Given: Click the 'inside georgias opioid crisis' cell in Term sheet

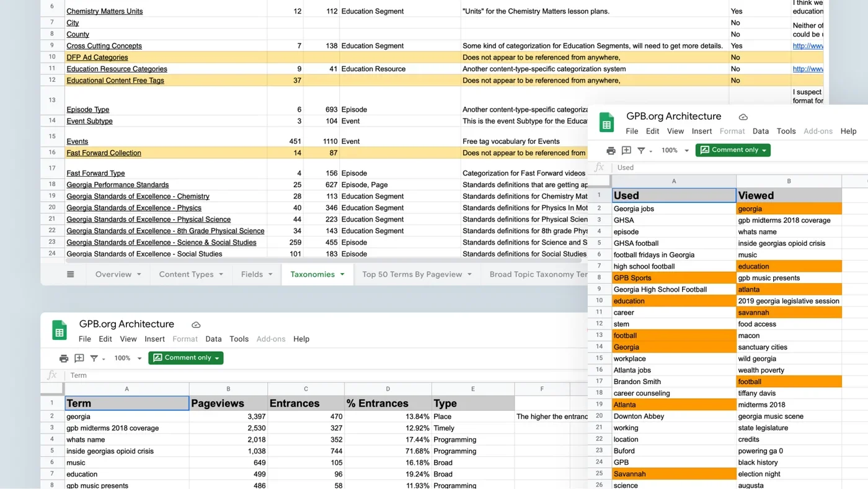Looking at the screenshot, I should click(x=126, y=451).
